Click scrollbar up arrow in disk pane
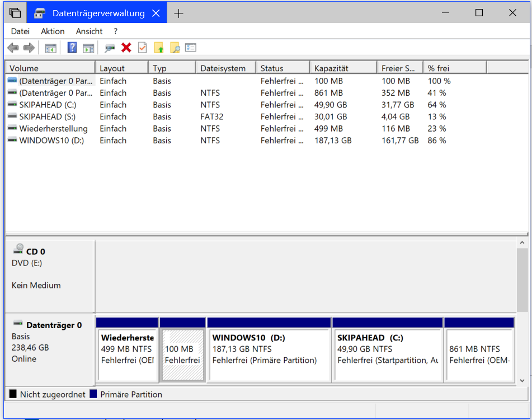This screenshot has width=532, height=420. coord(522,243)
